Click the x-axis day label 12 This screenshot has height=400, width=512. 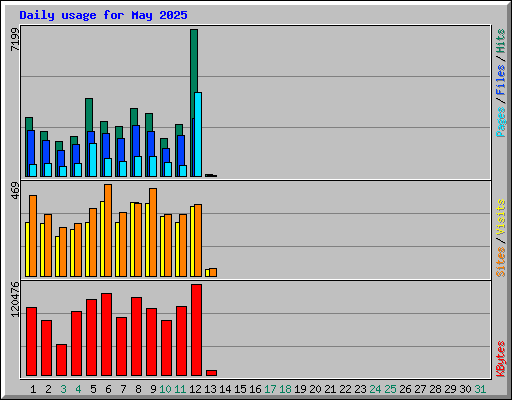[195, 389]
